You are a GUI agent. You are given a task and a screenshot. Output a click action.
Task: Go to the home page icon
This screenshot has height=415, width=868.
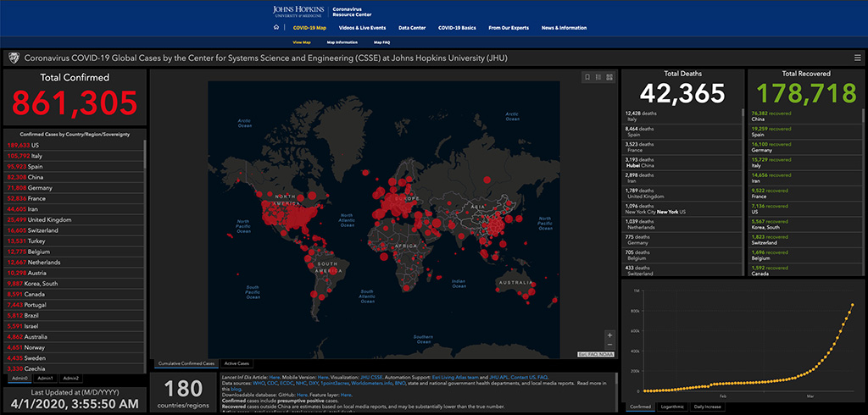276,28
